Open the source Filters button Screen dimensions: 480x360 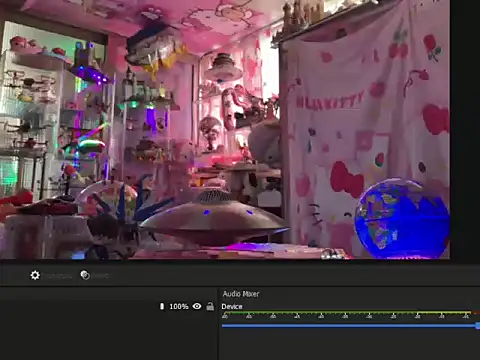click(95, 275)
